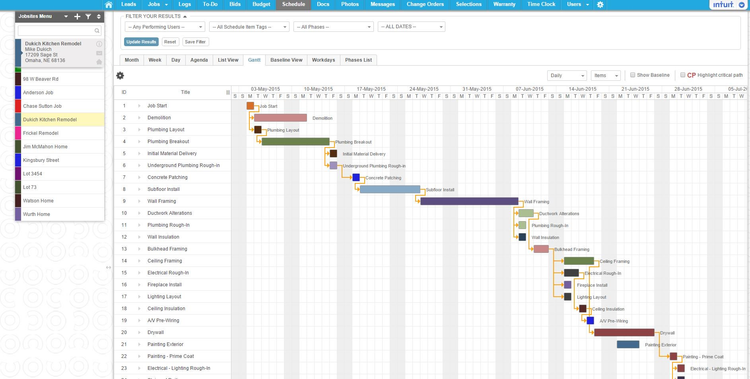Select the Initial Material Delivery Gantt bar
This screenshot has height=379, width=750.
pos(333,154)
